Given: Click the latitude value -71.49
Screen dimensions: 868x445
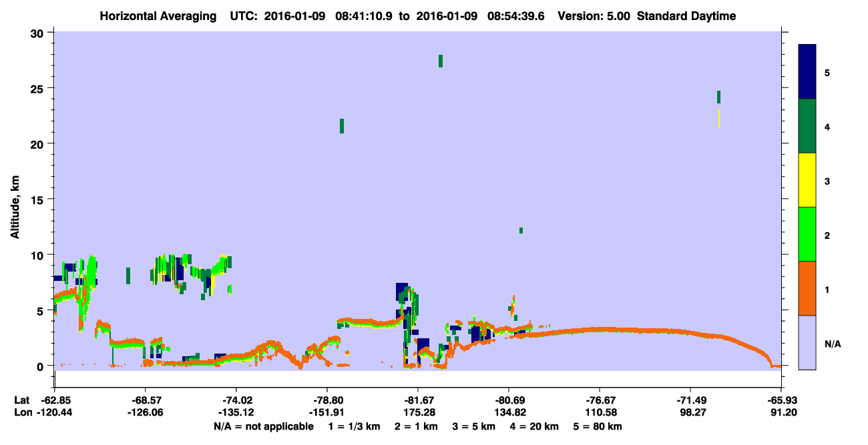Looking at the screenshot, I should click(x=690, y=400).
